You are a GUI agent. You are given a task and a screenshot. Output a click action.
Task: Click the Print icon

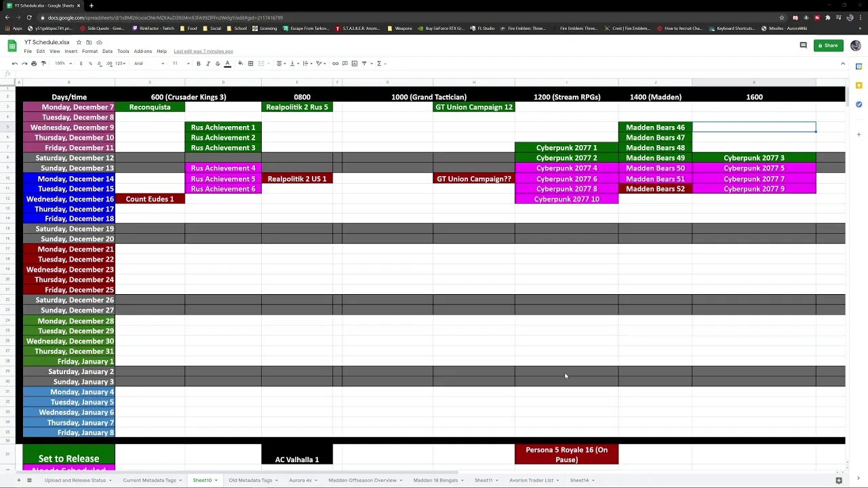34,64
